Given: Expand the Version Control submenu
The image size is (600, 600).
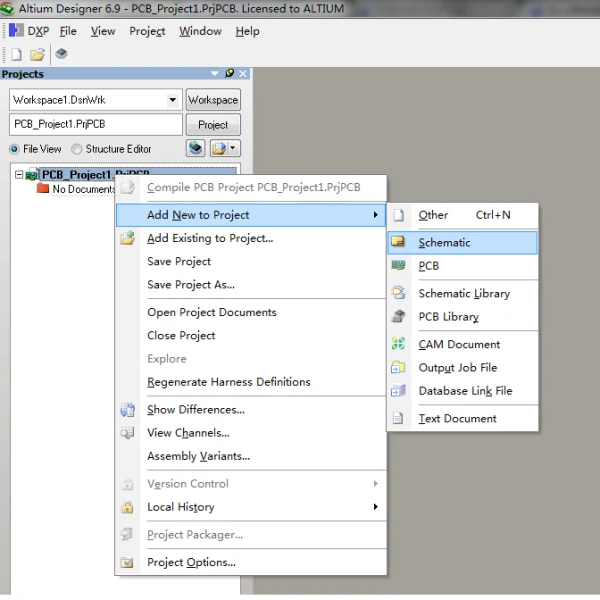Looking at the screenshot, I should point(251,484).
